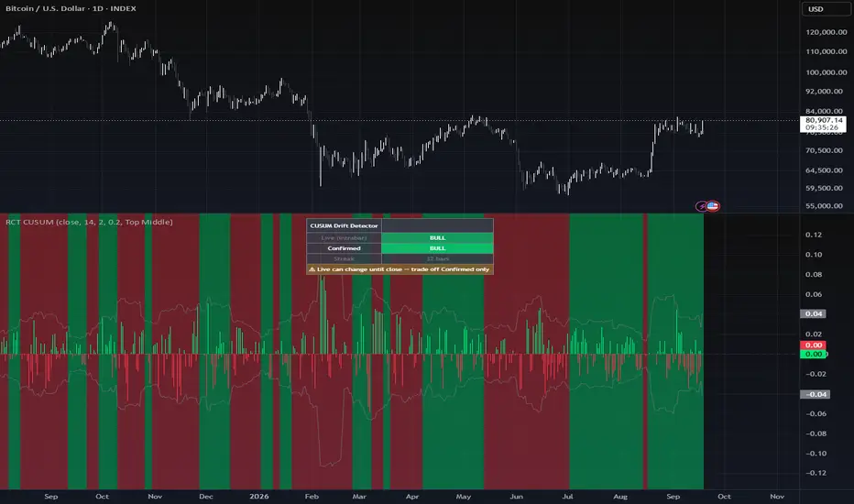Screen dimensions: 854x504
Task: Click the red 0.00 indicator value label
Action: click(813, 345)
